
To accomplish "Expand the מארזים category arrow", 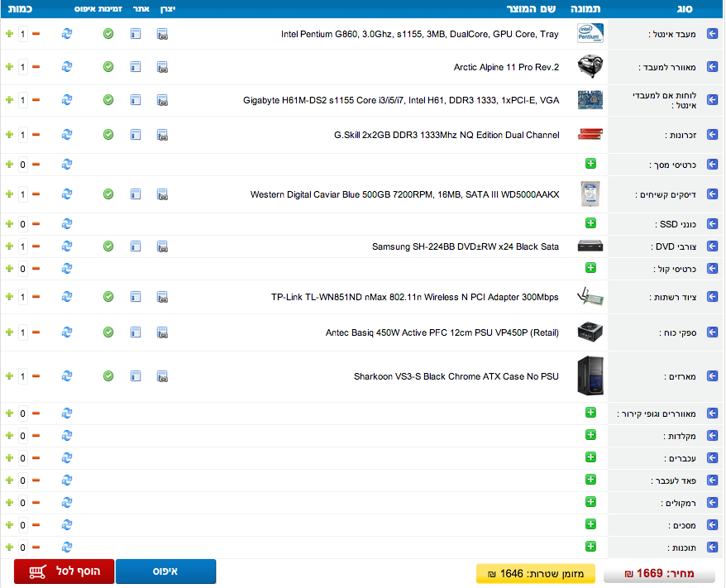I will (x=712, y=376).
